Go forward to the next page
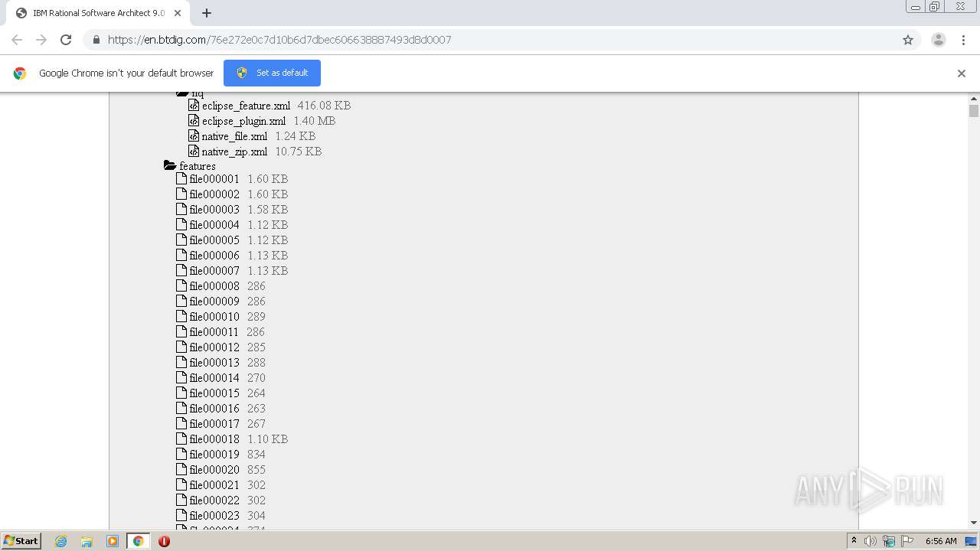Viewport: 980px width, 551px height. (x=41, y=40)
